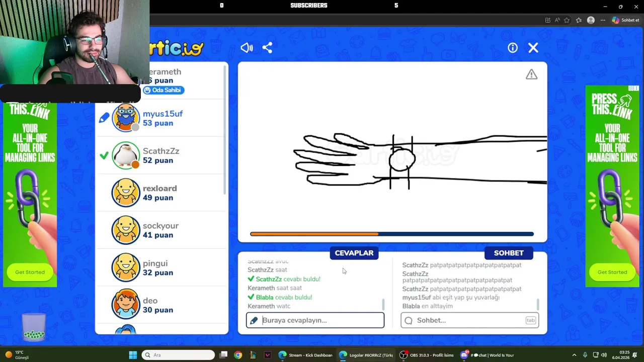Open Discord chat taskbar window
644x362 pixels.
pos(487,355)
